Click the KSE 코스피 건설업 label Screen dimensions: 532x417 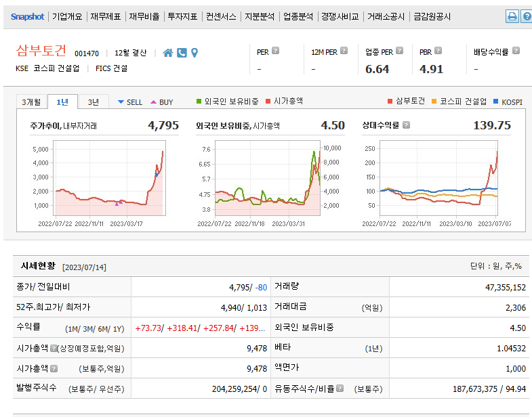pyautogui.click(x=47, y=68)
